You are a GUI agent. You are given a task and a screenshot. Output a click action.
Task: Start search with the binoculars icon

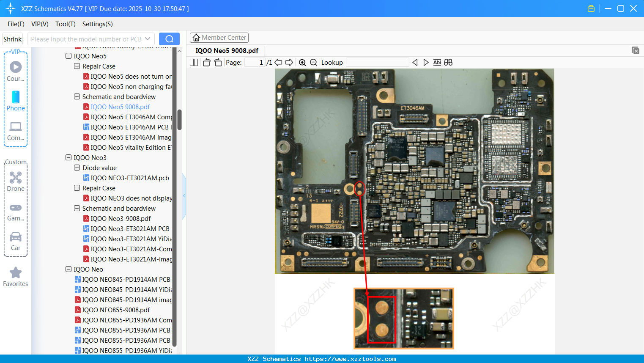coord(448,63)
